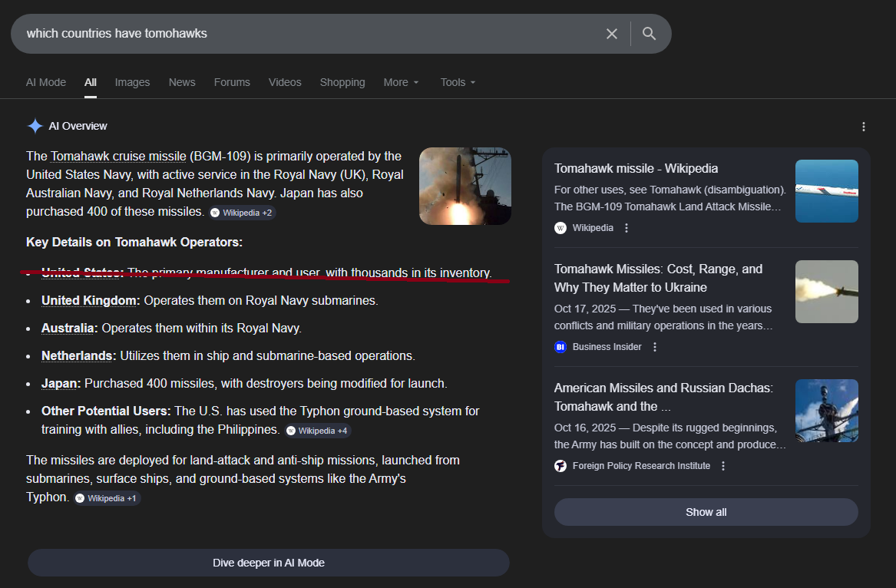Open Tomahawk missile - Wikipedia result
Image resolution: width=896 pixels, height=588 pixels.
click(636, 169)
